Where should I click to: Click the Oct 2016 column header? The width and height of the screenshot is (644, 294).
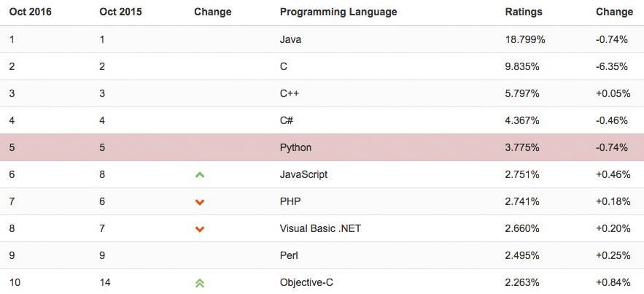coord(30,12)
